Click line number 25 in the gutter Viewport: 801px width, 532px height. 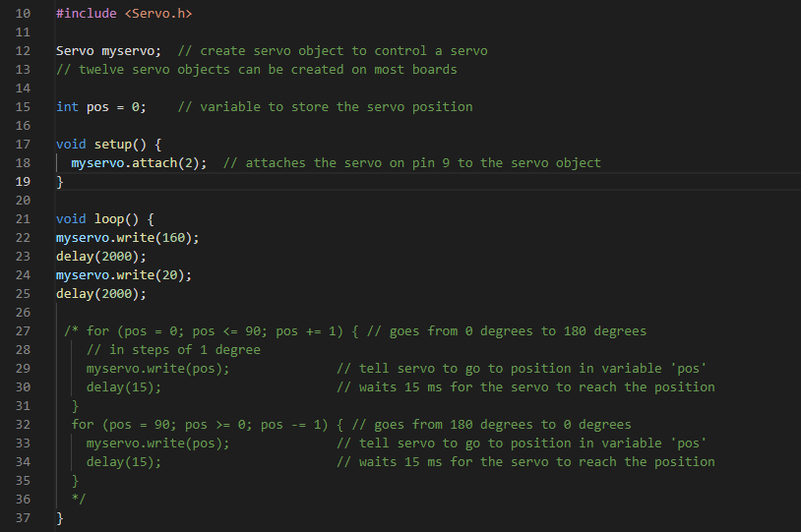pyautogui.click(x=24, y=294)
